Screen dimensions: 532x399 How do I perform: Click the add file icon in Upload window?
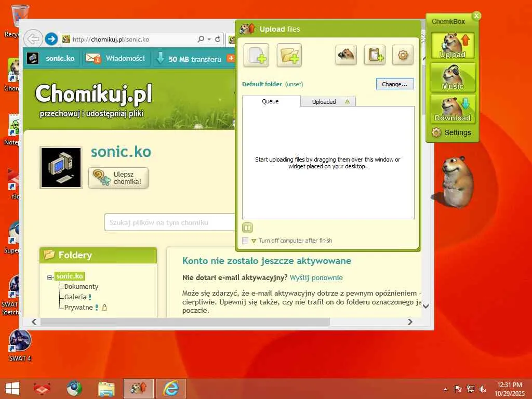(256, 55)
